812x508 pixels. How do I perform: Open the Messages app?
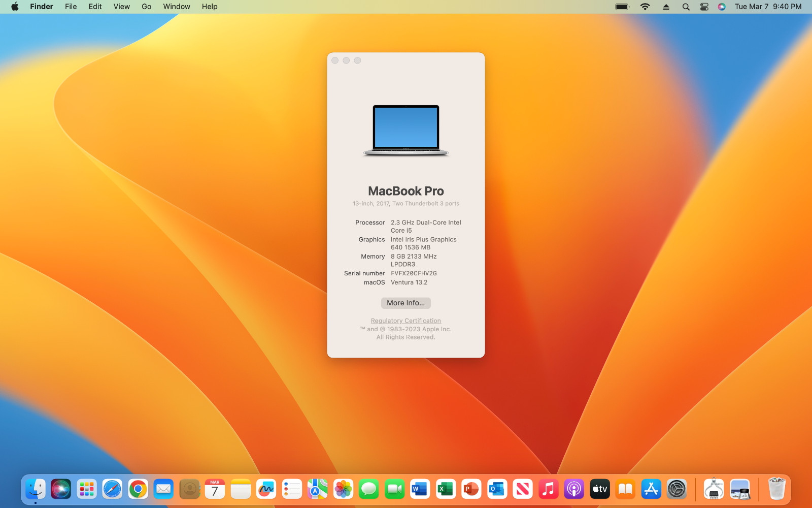click(x=368, y=489)
